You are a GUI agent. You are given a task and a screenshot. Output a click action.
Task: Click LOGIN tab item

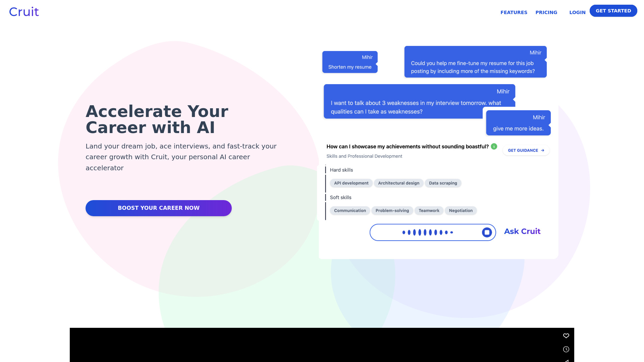click(577, 12)
